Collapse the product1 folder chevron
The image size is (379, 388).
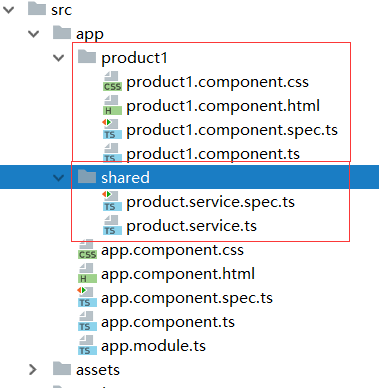59,58
